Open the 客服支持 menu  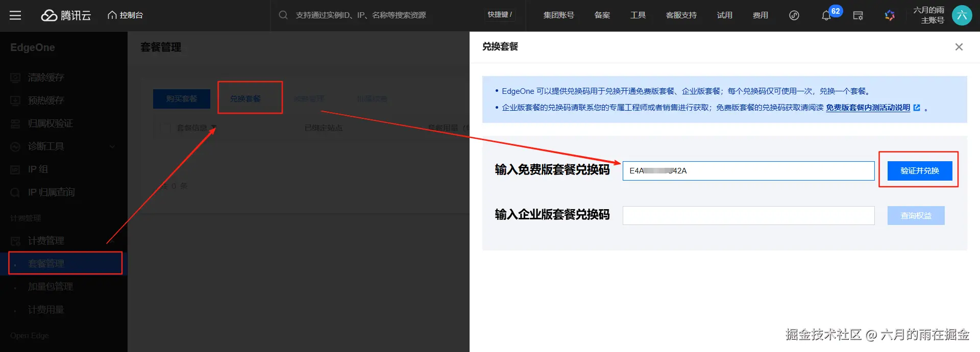pyautogui.click(x=681, y=15)
